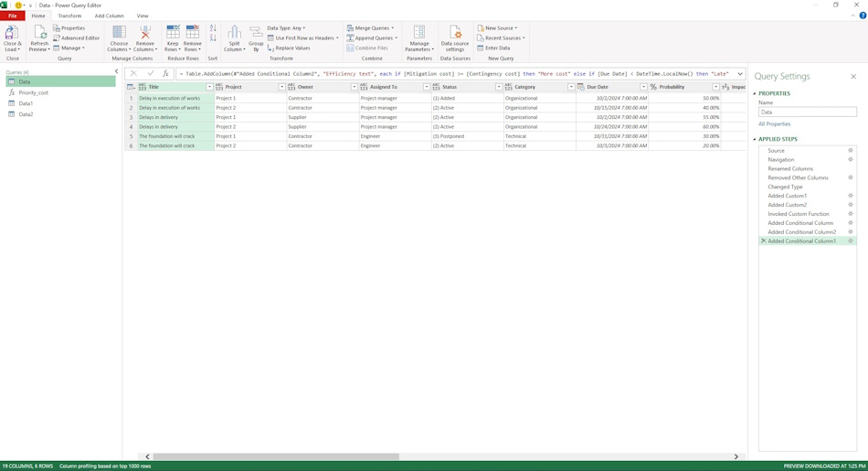
Task: Click the Choose Columns icon
Action: coord(119,33)
